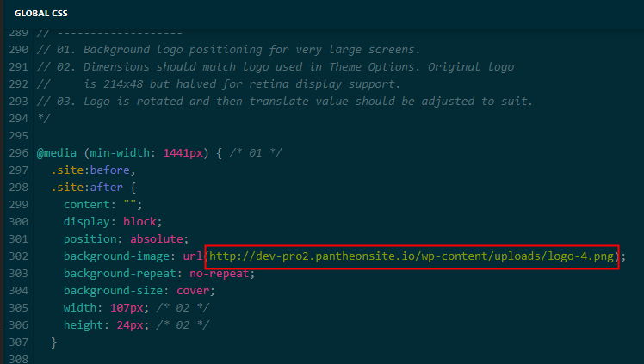The width and height of the screenshot is (644, 364).
Task: Click the comment line starting with 01. Background logo
Action: tap(228, 50)
